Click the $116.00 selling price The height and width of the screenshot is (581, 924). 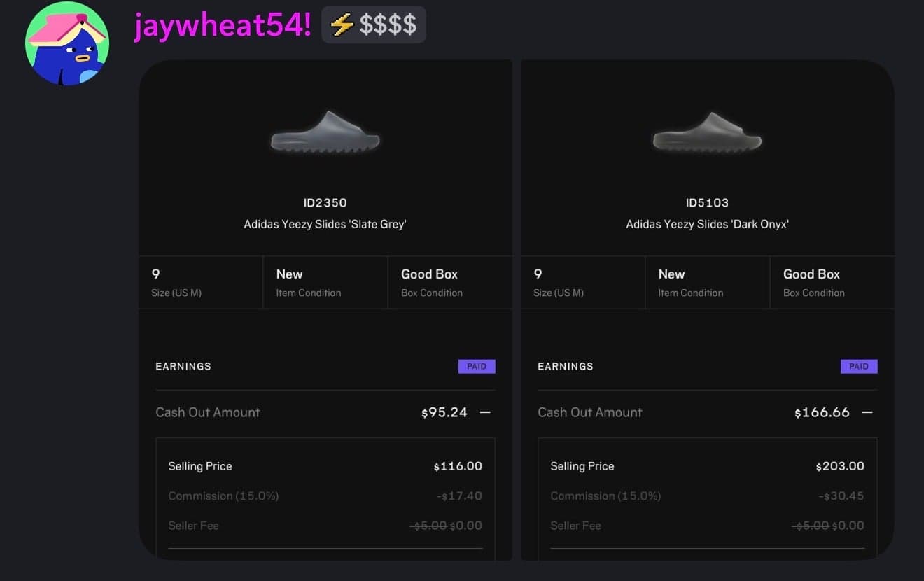(x=458, y=466)
